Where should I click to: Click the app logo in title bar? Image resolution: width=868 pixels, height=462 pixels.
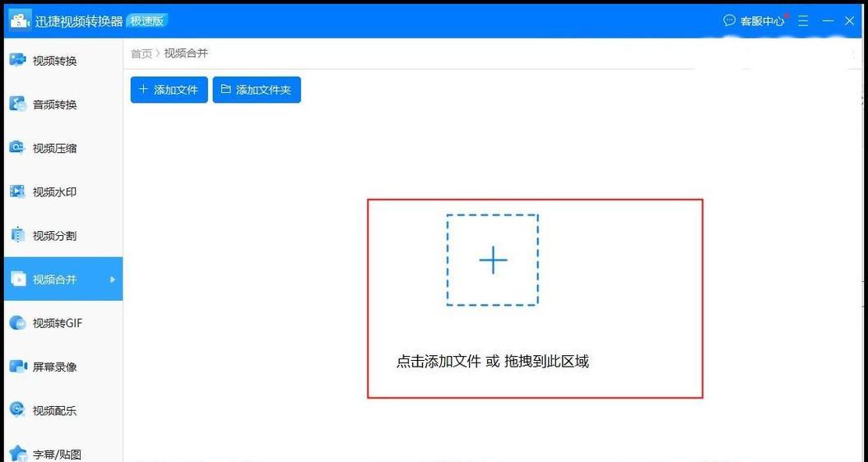(x=20, y=21)
